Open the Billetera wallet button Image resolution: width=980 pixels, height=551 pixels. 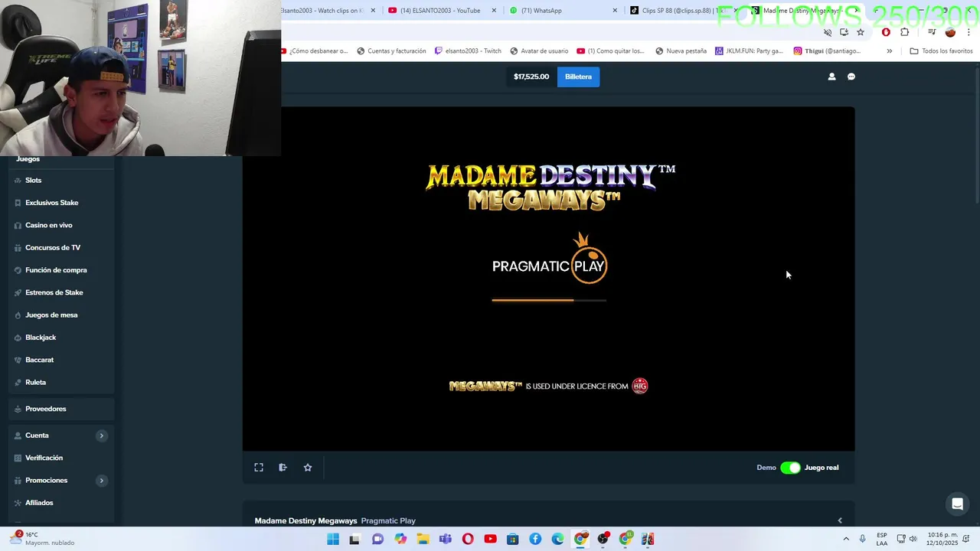coord(578,77)
